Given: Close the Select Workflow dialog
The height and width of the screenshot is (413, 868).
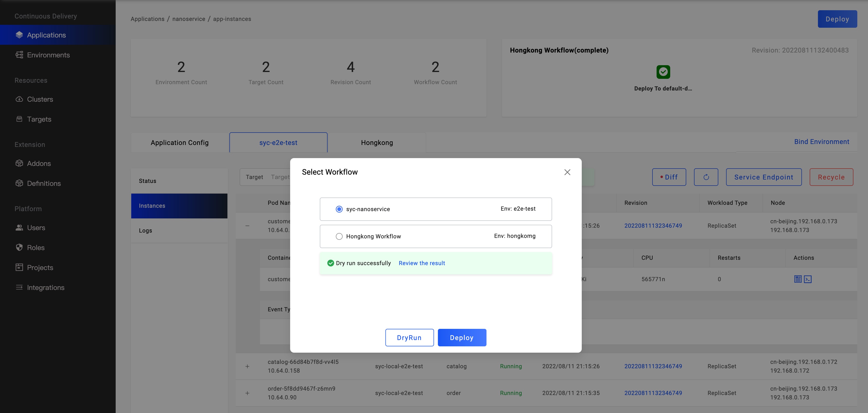Looking at the screenshot, I should [567, 172].
